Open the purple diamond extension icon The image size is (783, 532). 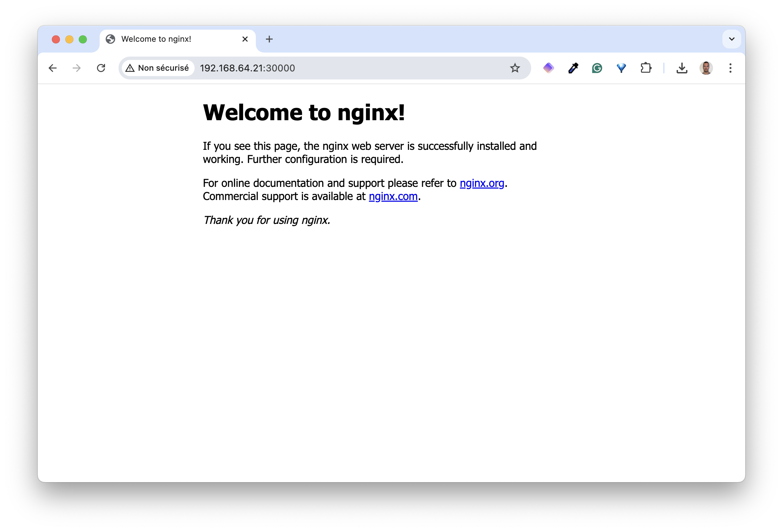click(548, 68)
